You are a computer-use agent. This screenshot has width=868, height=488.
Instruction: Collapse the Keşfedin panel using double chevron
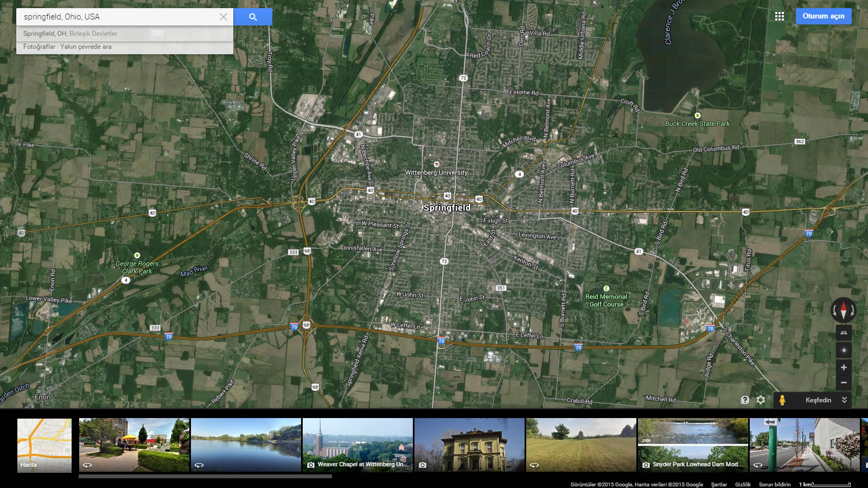(x=844, y=400)
